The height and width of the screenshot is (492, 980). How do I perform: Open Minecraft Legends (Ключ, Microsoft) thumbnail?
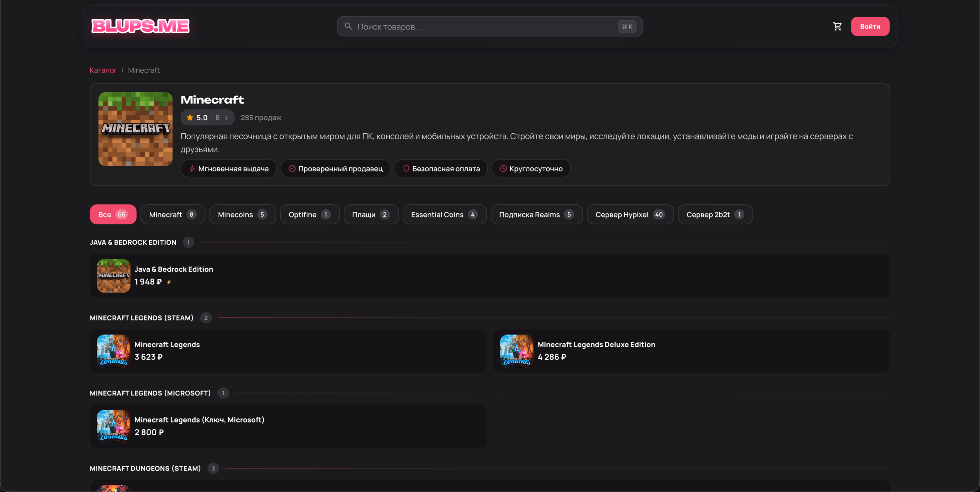tap(114, 427)
